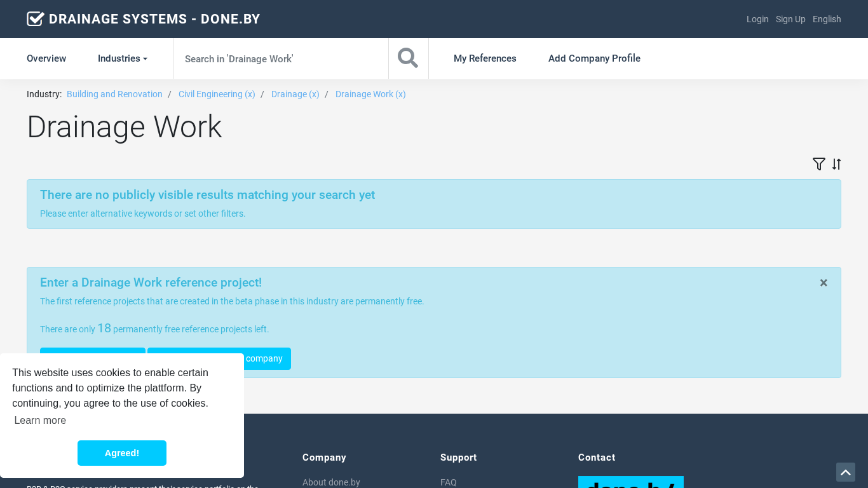
Task: Open the sort order arrows icon
Action: click(836, 164)
